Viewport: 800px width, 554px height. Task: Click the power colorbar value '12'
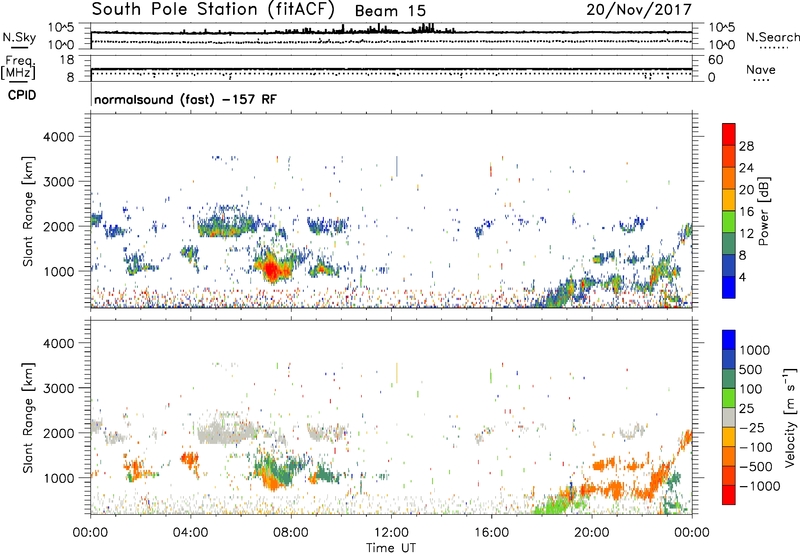tap(746, 234)
